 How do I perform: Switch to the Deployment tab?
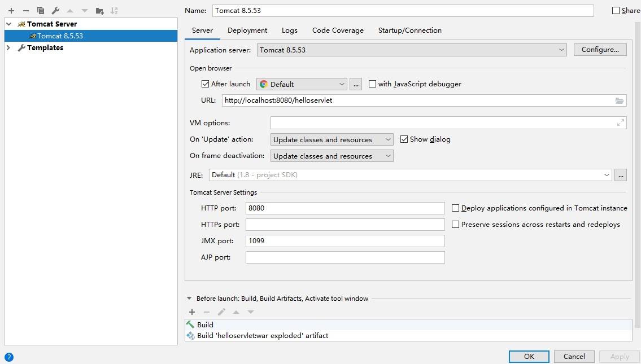tap(247, 30)
